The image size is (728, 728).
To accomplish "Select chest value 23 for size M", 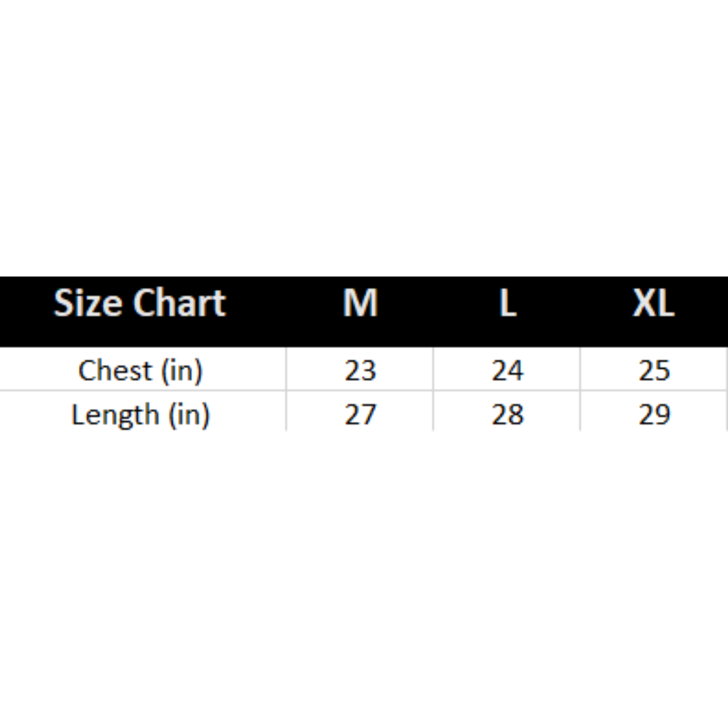I will [x=360, y=370].
